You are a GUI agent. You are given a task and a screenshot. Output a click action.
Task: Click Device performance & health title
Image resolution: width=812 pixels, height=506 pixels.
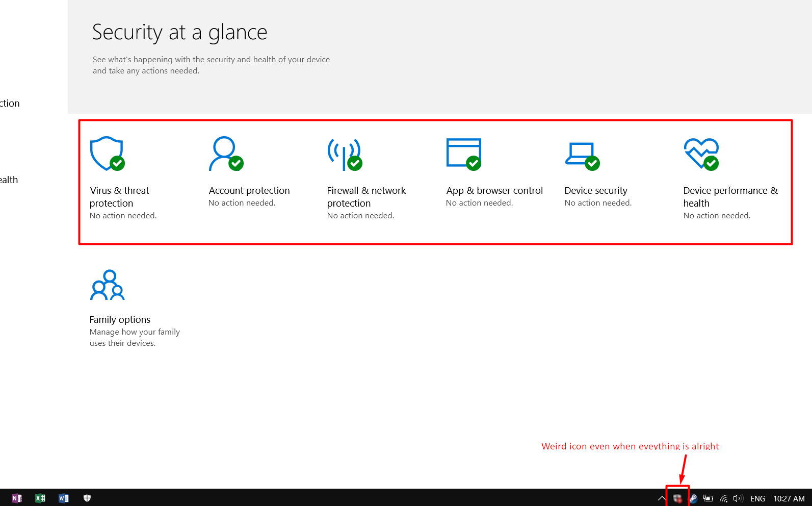[x=730, y=197]
